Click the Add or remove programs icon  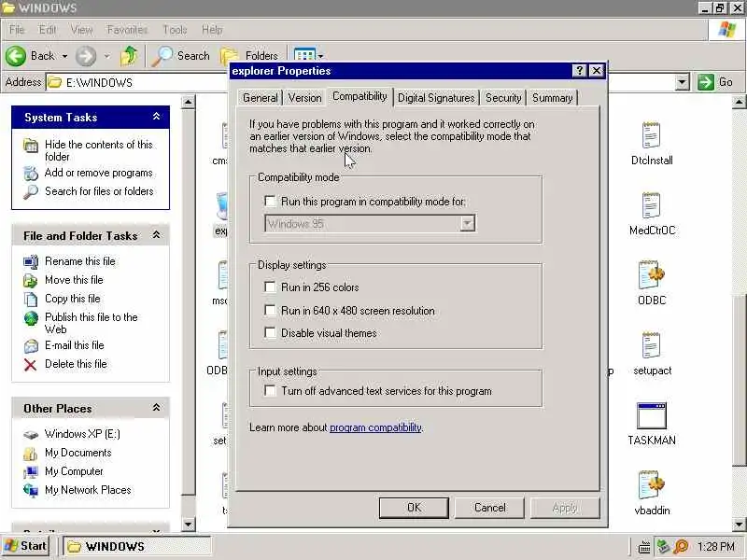(31, 174)
